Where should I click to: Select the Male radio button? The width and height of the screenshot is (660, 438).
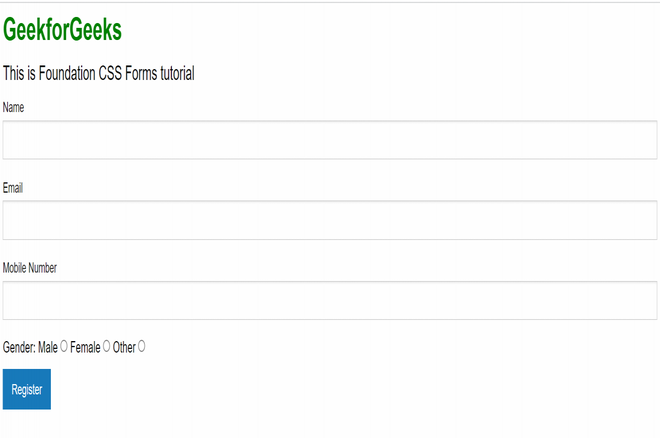[64, 346]
